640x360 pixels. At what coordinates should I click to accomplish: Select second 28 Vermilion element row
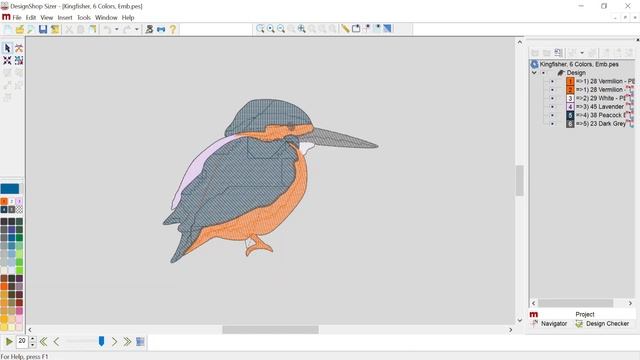(600, 89)
